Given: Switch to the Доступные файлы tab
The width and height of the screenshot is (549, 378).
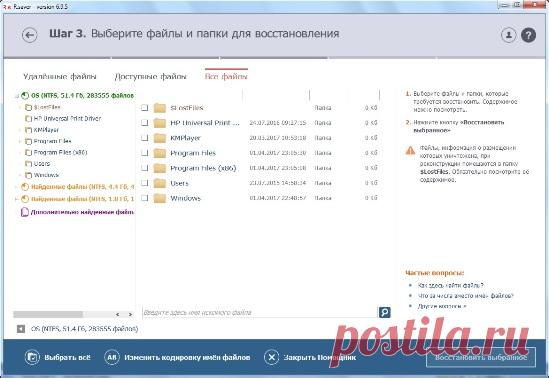Looking at the screenshot, I should coord(151,76).
